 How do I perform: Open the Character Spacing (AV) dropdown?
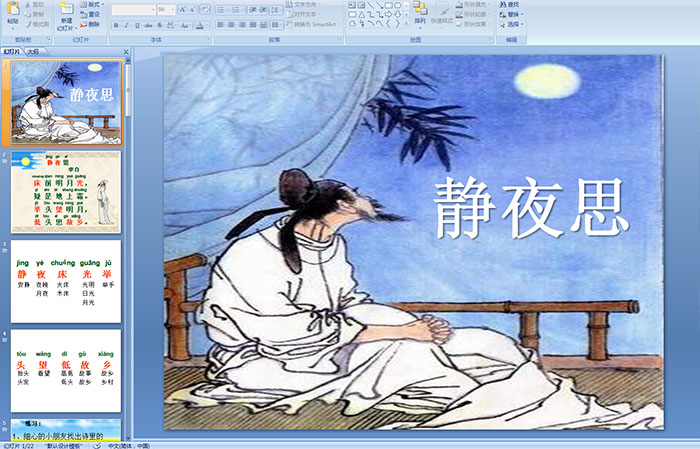(171, 25)
